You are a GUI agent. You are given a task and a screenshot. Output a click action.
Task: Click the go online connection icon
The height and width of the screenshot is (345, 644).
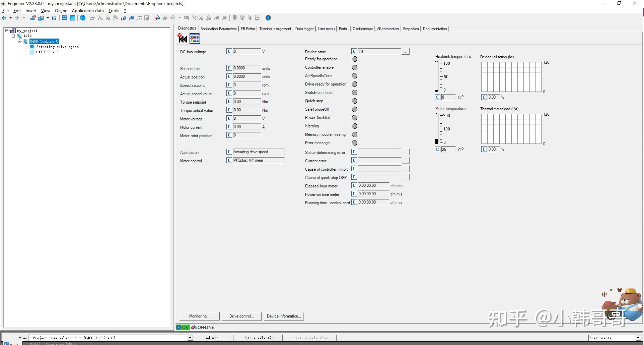click(157, 18)
